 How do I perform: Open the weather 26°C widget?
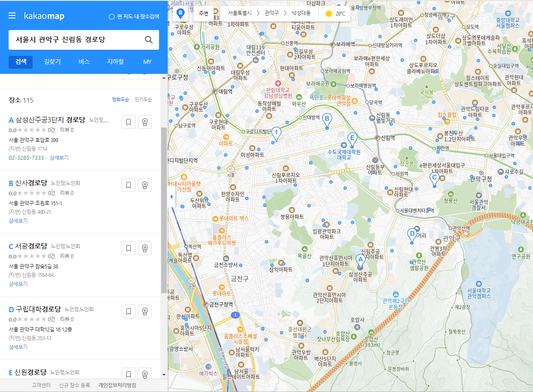(x=335, y=13)
